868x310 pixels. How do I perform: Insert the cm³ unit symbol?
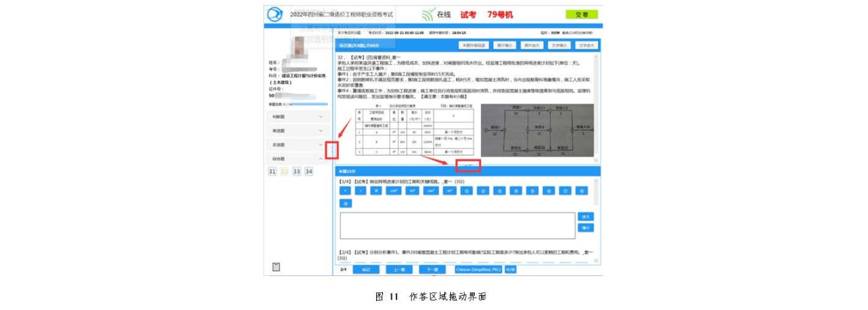tap(431, 191)
